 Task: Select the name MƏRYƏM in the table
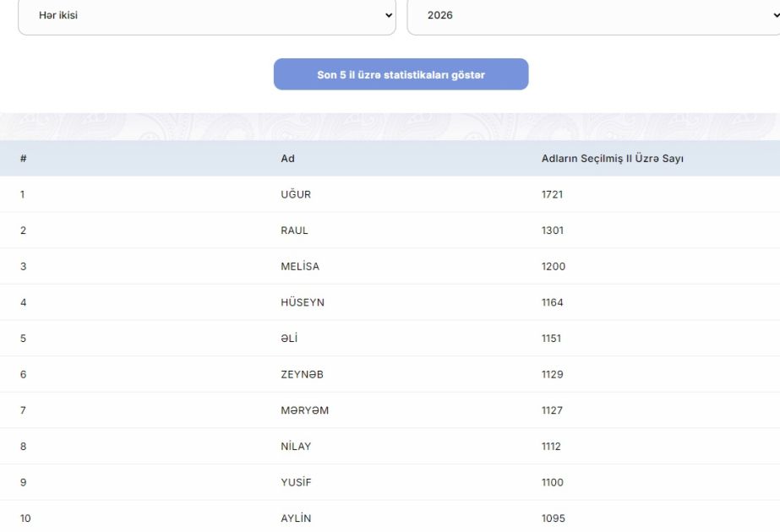click(x=304, y=410)
